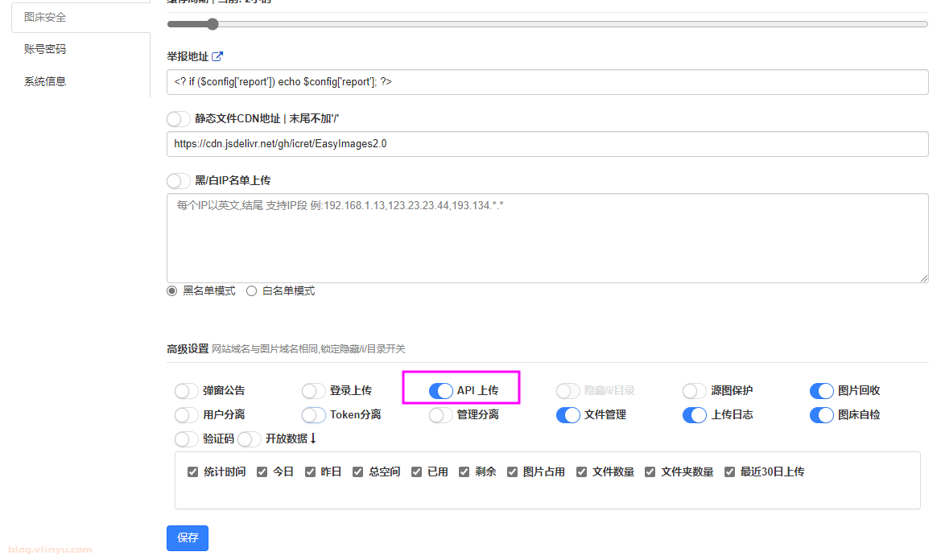Screen dimensions: 941x560
Task: Switch off the 文件管理 toggle
Action: [x=567, y=415]
